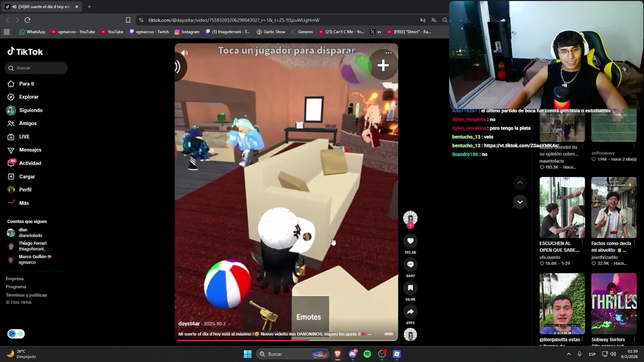Viewport: 644px width, 362px height.
Task: Open video more options ellipsis
Action: 388,53
